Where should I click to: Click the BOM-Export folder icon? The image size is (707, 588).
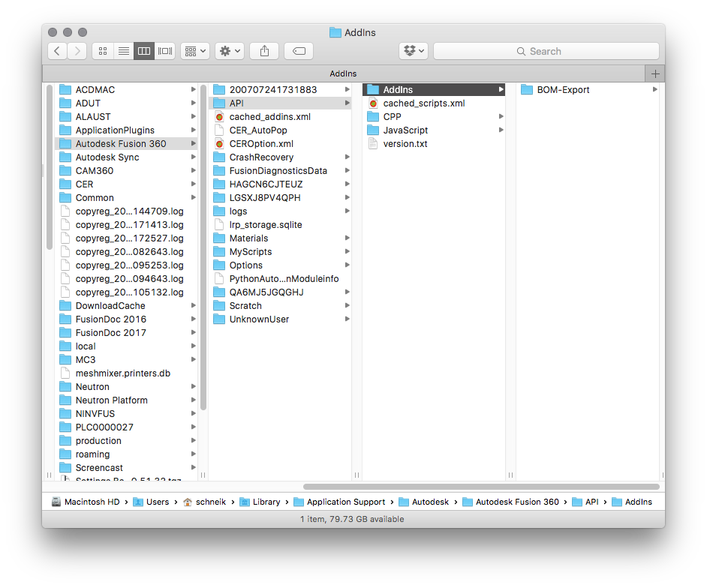coord(527,90)
